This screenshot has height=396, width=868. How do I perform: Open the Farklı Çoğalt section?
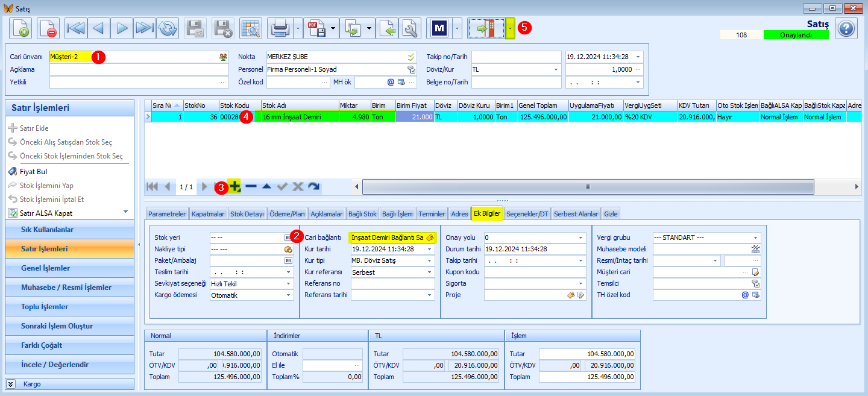[69, 345]
